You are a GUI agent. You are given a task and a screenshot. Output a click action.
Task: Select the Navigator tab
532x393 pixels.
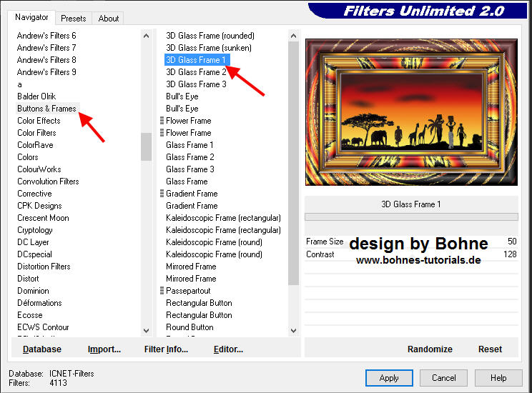(31, 17)
